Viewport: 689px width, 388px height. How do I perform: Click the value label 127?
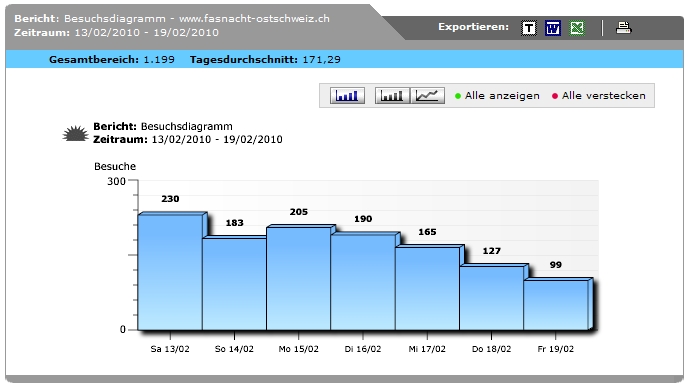(491, 251)
